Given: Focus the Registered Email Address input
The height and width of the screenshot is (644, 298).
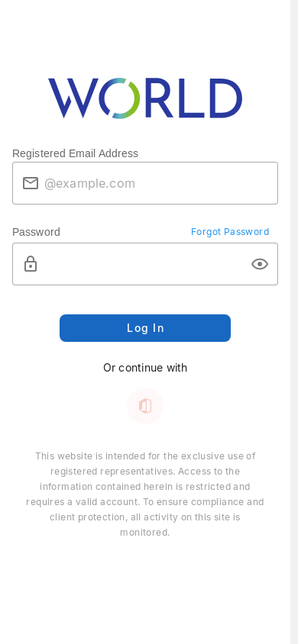Looking at the screenshot, I should point(145,183).
